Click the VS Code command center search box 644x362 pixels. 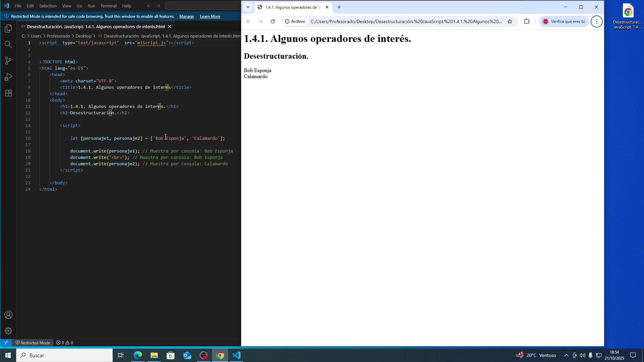coord(203,6)
